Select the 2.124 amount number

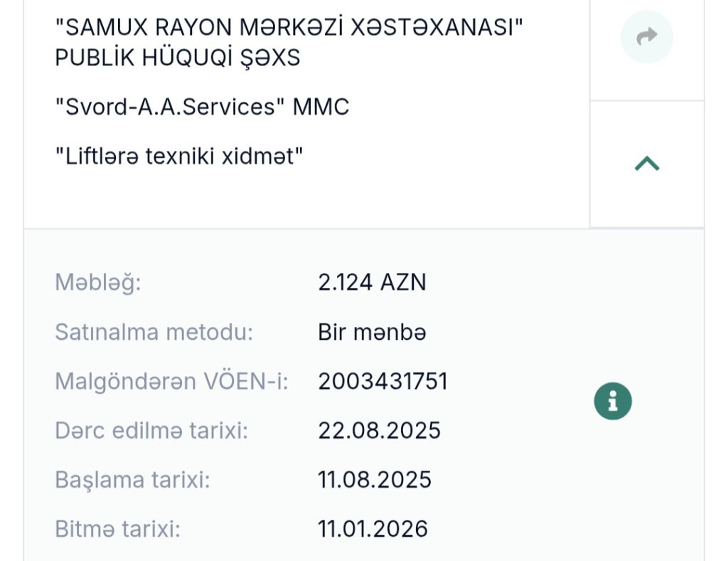coord(346,282)
